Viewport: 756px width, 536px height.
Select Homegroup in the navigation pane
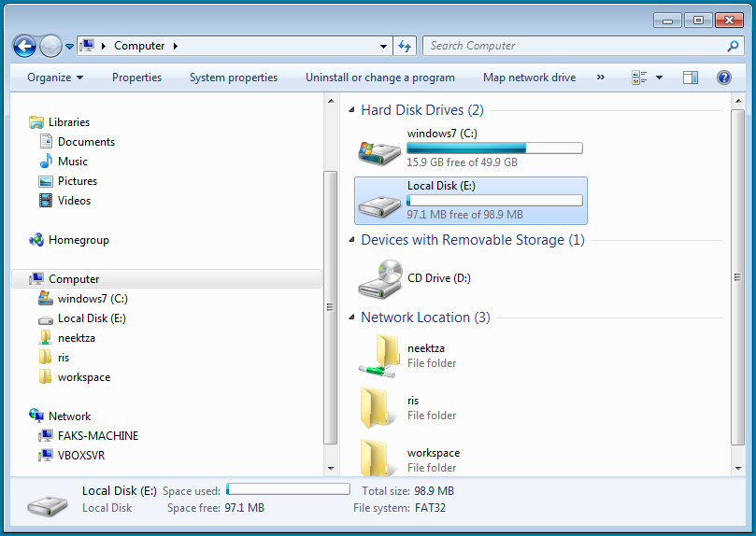pos(78,240)
